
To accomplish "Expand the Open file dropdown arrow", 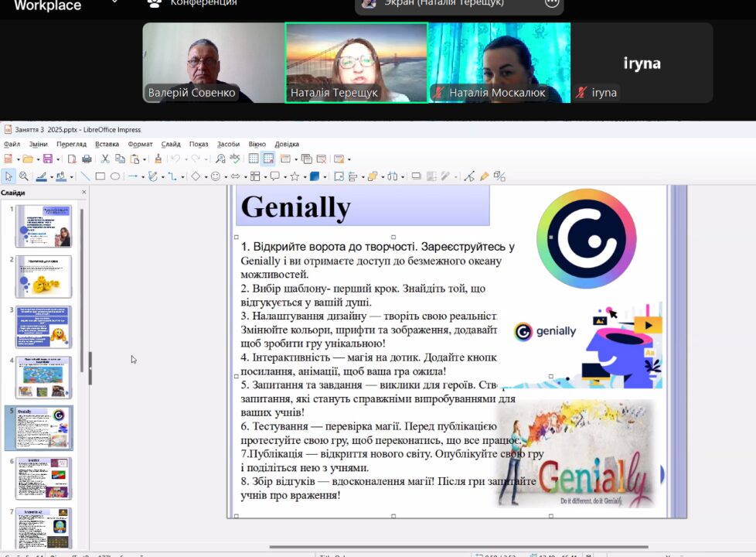I will [38, 159].
